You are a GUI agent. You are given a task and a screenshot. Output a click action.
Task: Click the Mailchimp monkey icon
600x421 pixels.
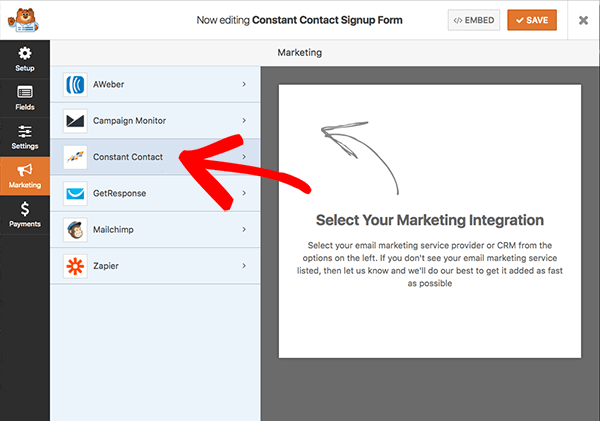coord(75,229)
